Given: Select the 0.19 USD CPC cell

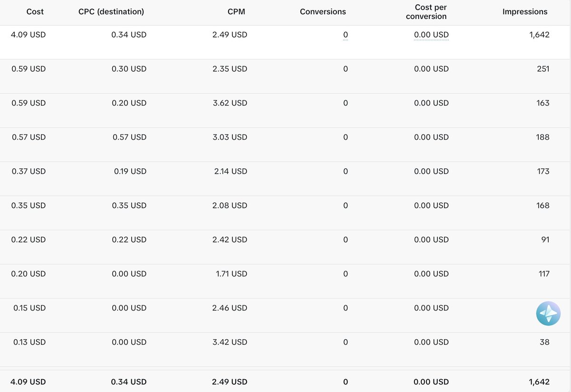Looking at the screenshot, I should [x=130, y=171].
